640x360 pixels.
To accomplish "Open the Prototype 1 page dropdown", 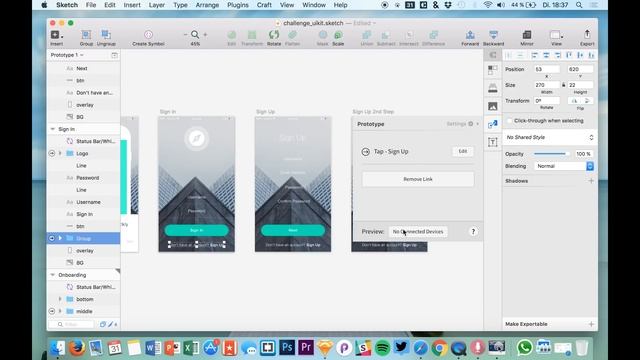I will click(67, 55).
